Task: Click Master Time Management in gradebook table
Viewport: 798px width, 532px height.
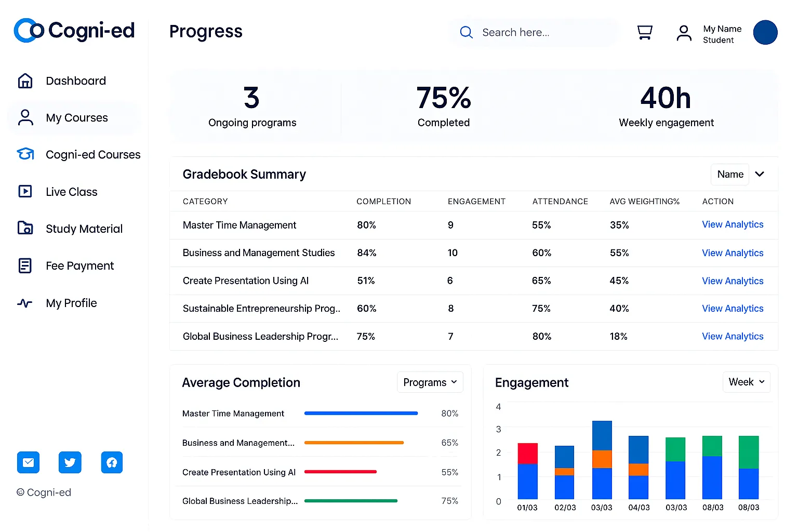Action: tap(240, 225)
